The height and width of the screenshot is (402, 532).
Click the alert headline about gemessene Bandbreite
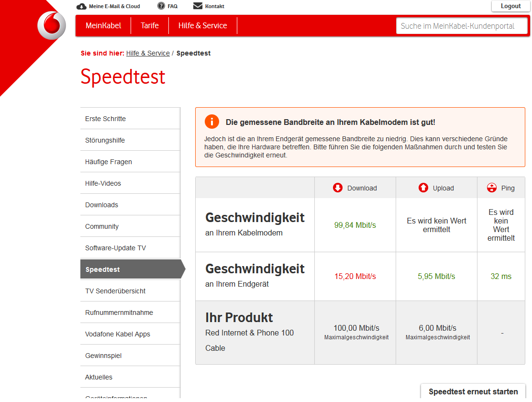[x=331, y=122]
